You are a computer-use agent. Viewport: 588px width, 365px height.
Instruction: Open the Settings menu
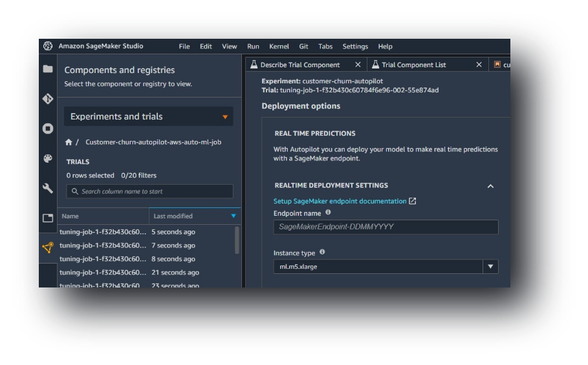point(355,47)
